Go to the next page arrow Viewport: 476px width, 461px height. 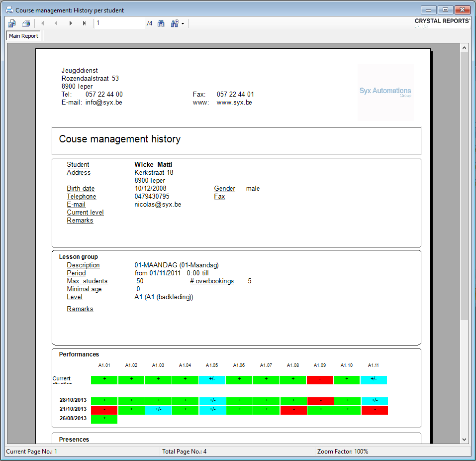coord(71,23)
